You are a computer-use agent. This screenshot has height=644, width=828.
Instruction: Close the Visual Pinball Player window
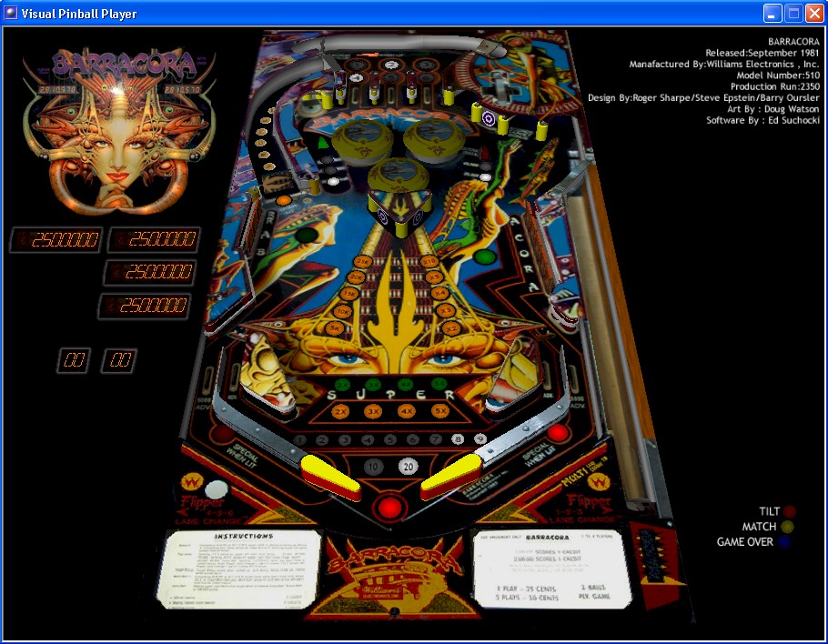[x=814, y=14]
